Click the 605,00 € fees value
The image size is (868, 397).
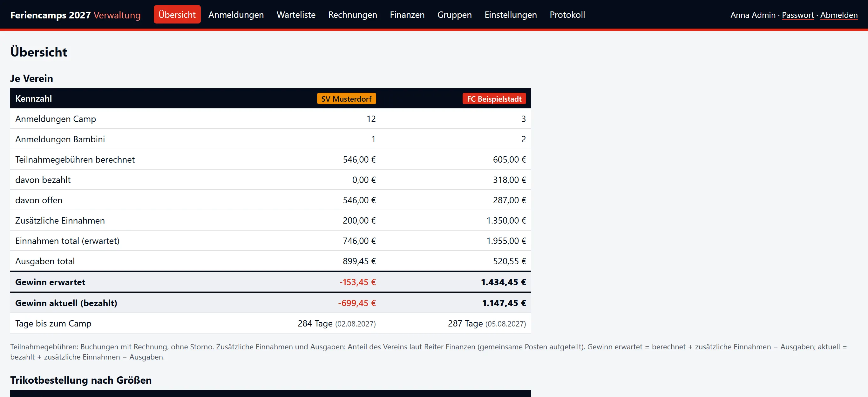[510, 159]
